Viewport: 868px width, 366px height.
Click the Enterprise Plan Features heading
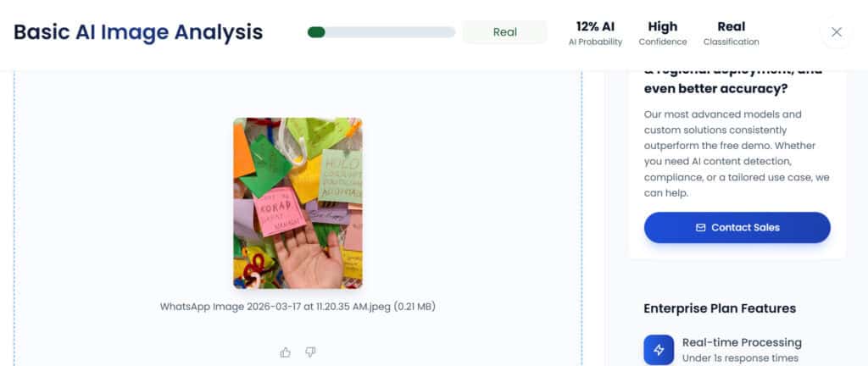tap(720, 308)
